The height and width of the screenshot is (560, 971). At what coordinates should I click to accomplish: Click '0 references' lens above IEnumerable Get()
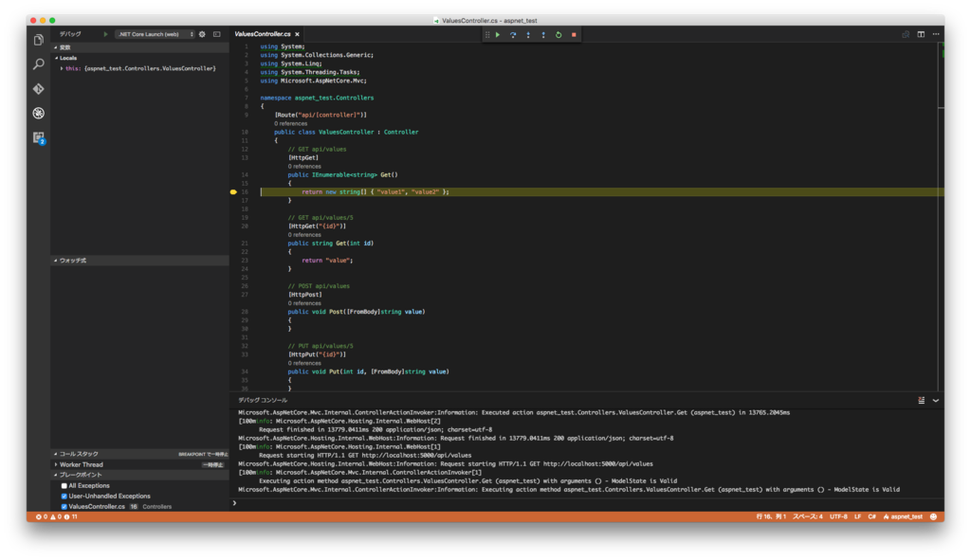(304, 167)
